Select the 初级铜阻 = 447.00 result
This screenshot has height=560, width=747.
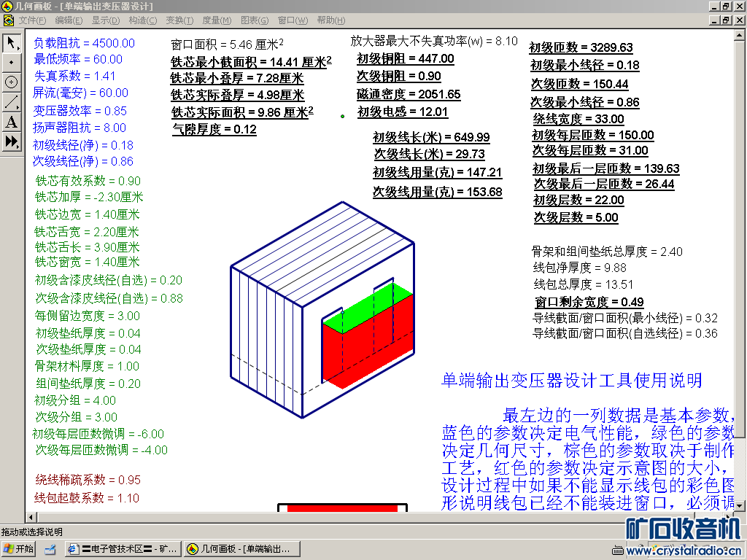point(405,58)
